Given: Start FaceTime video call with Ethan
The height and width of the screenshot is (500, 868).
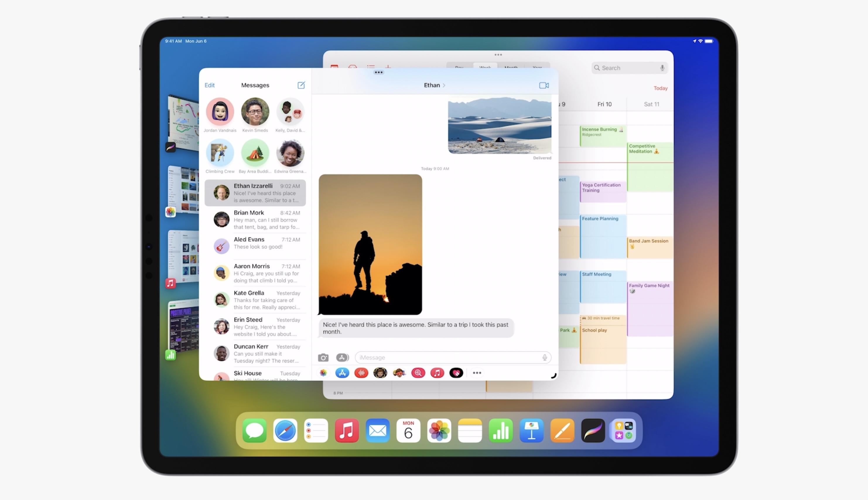Looking at the screenshot, I should tap(544, 85).
